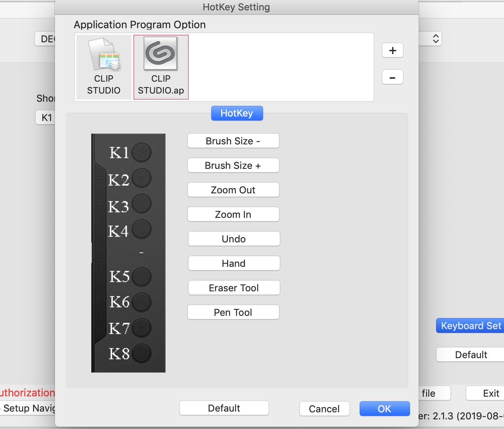Switch to the HotKey tab
The height and width of the screenshot is (429, 504).
click(237, 113)
